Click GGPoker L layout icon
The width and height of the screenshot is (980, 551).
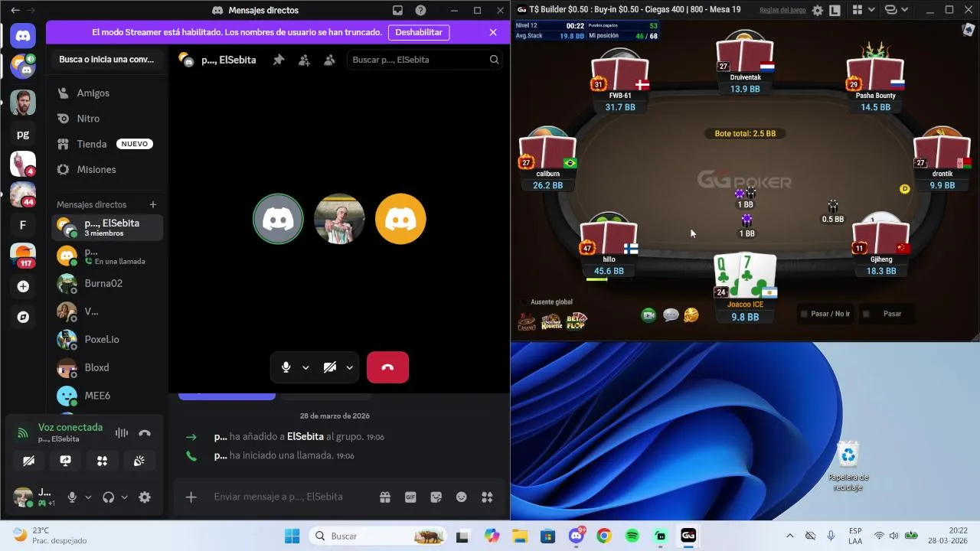(835, 11)
